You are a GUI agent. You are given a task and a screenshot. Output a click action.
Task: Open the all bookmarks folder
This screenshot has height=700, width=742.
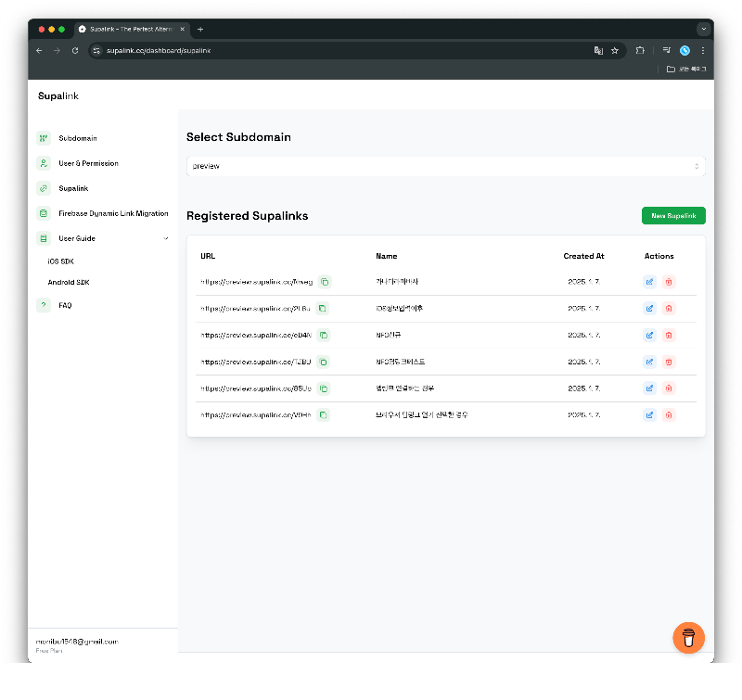(x=686, y=69)
